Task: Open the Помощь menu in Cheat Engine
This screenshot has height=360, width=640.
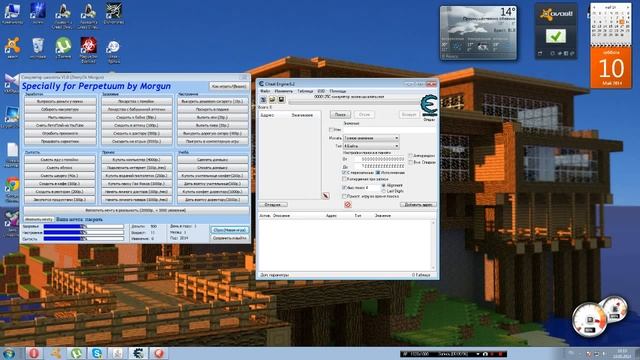Action: [338, 91]
